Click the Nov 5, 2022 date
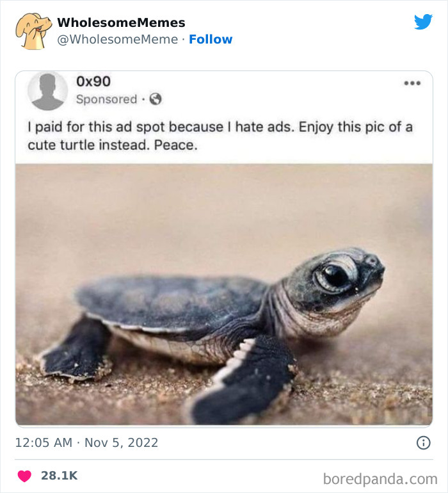 click(x=122, y=442)
